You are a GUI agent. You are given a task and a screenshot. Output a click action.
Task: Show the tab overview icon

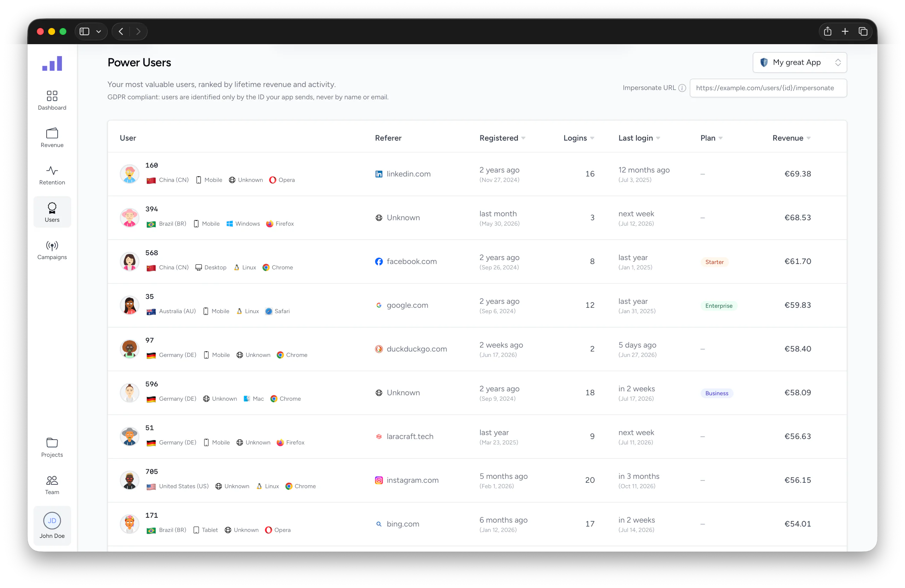[863, 31]
